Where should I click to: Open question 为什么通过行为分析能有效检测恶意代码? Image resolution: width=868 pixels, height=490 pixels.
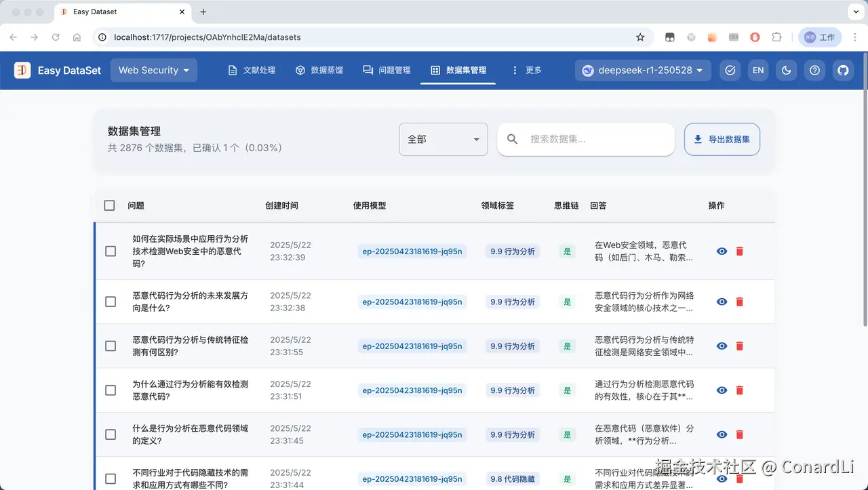(191, 390)
